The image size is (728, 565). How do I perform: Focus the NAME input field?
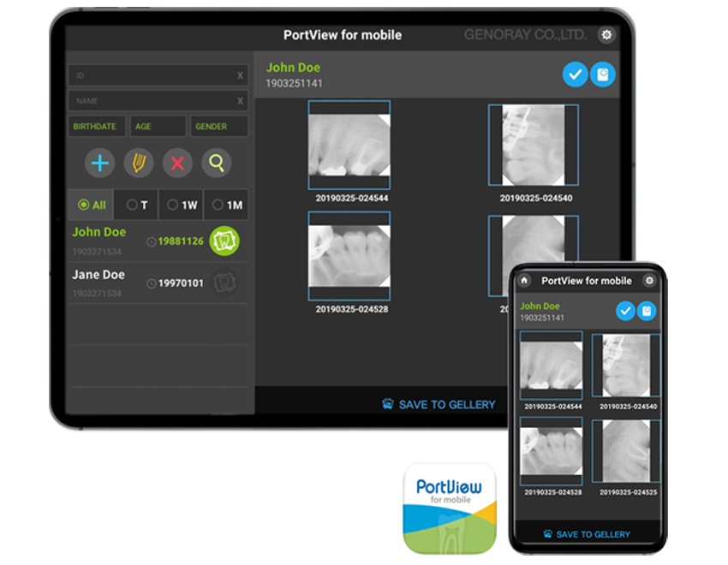click(x=158, y=101)
